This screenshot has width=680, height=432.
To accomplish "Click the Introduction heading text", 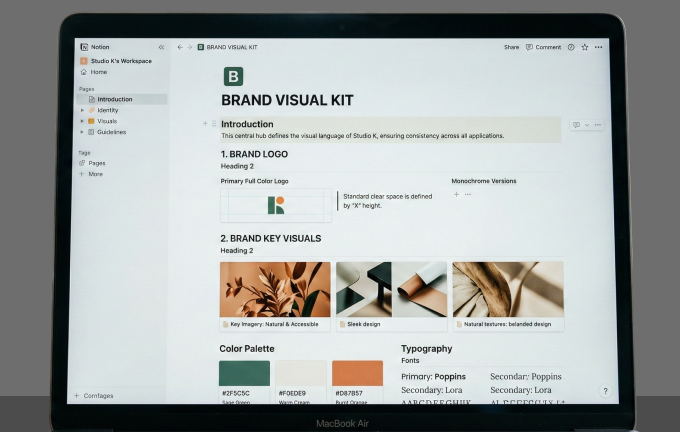I will pyautogui.click(x=247, y=124).
